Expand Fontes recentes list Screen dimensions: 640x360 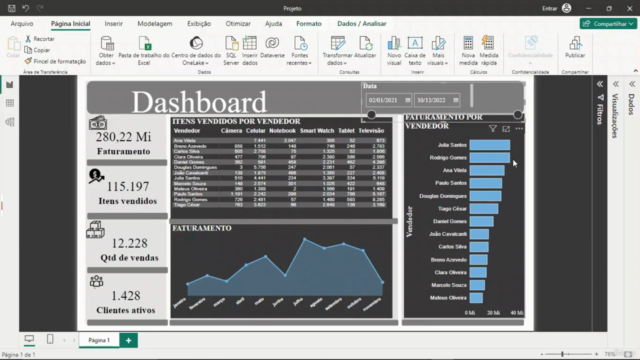tap(300, 51)
